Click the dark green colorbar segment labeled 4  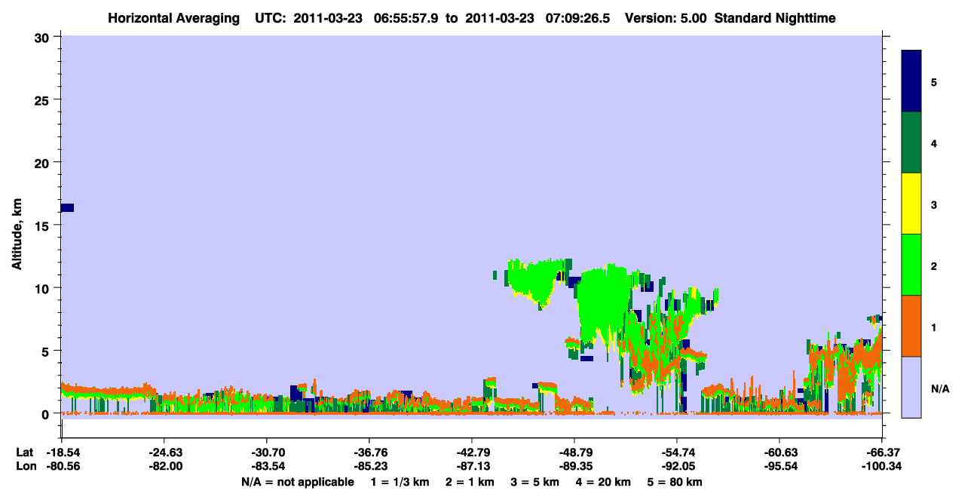pos(911,143)
